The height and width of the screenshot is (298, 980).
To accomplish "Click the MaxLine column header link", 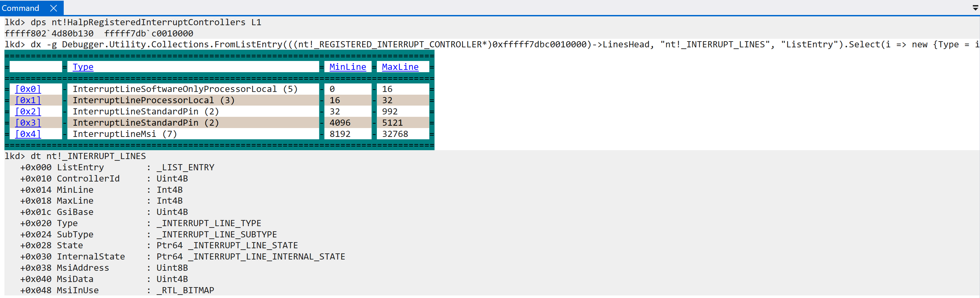I will [x=400, y=67].
